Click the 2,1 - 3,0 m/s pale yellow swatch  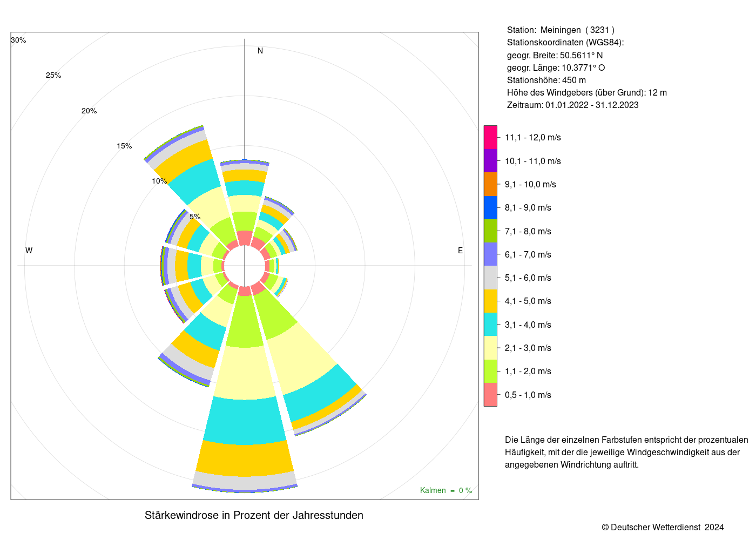(x=490, y=348)
